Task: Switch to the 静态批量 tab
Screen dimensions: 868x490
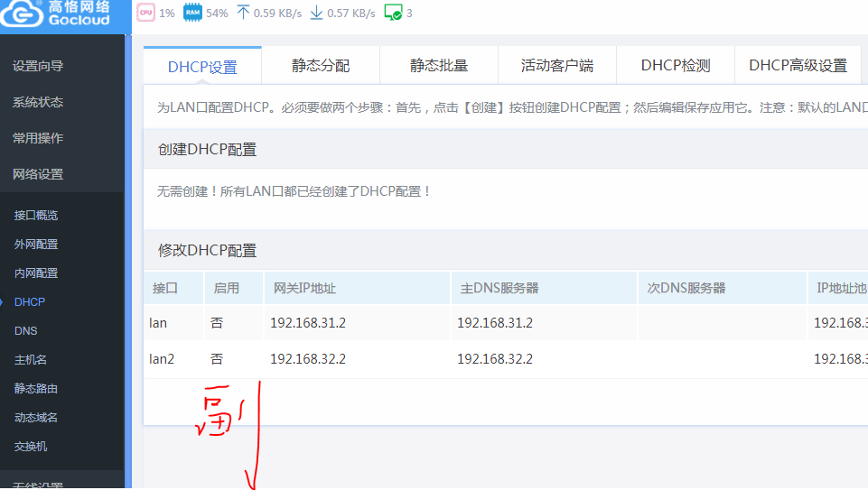Action: 439,66
